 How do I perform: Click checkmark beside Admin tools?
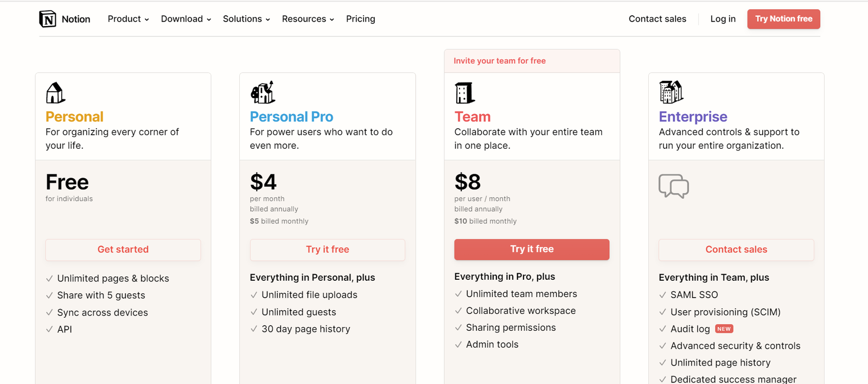click(x=458, y=344)
